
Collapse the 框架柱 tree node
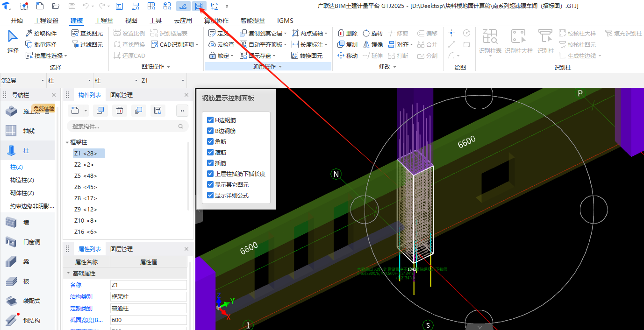point(67,142)
